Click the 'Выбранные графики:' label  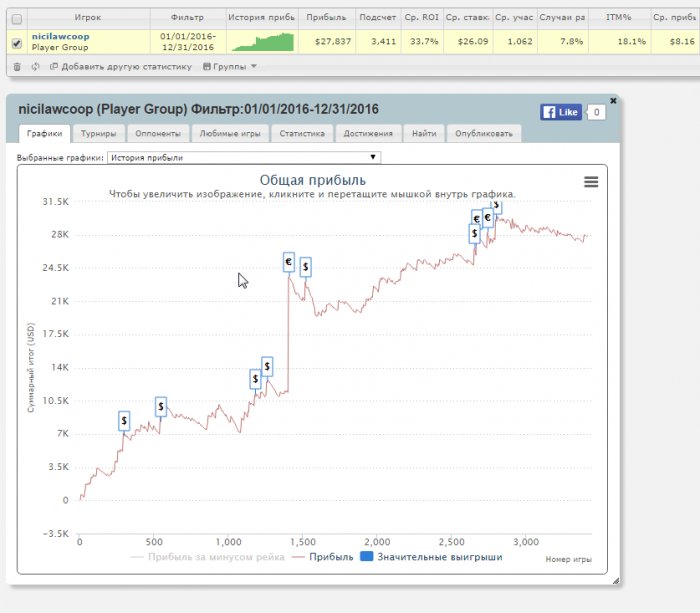pos(60,158)
